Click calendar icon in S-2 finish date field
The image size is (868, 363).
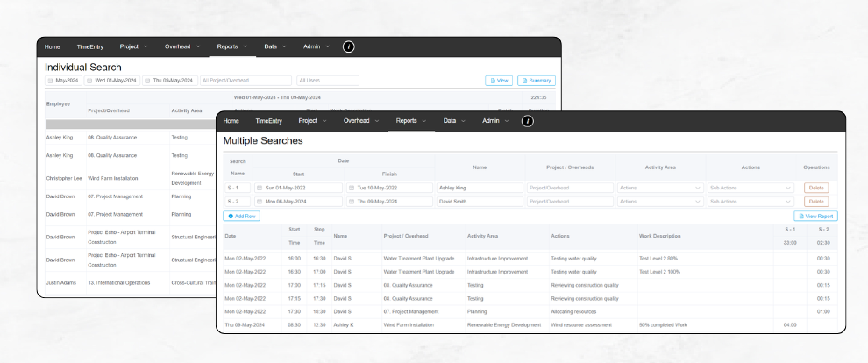[x=351, y=202]
